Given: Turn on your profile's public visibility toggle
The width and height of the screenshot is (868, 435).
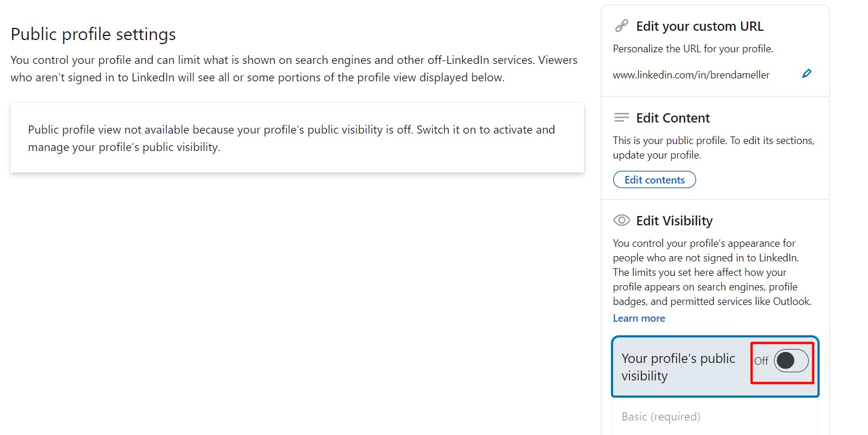Looking at the screenshot, I should tap(791, 361).
